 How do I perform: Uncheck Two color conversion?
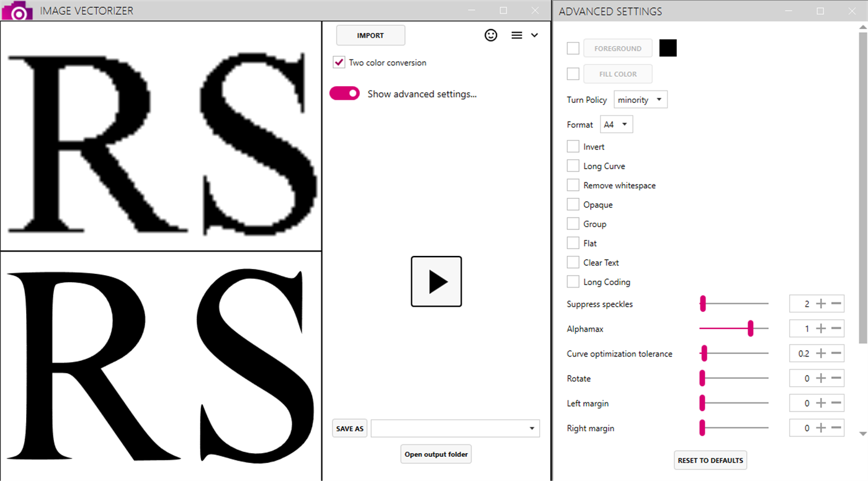338,62
